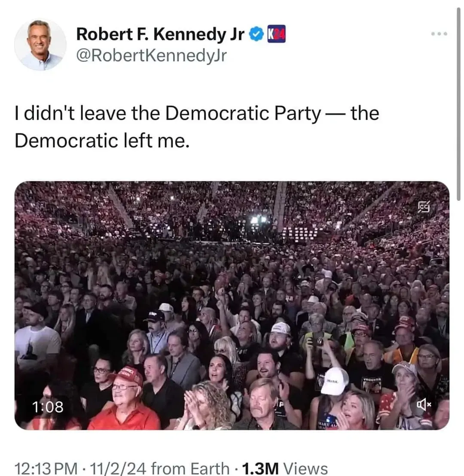Open the @RobertKennedyJr handle link
The height and width of the screenshot is (476, 464).
[x=151, y=55]
